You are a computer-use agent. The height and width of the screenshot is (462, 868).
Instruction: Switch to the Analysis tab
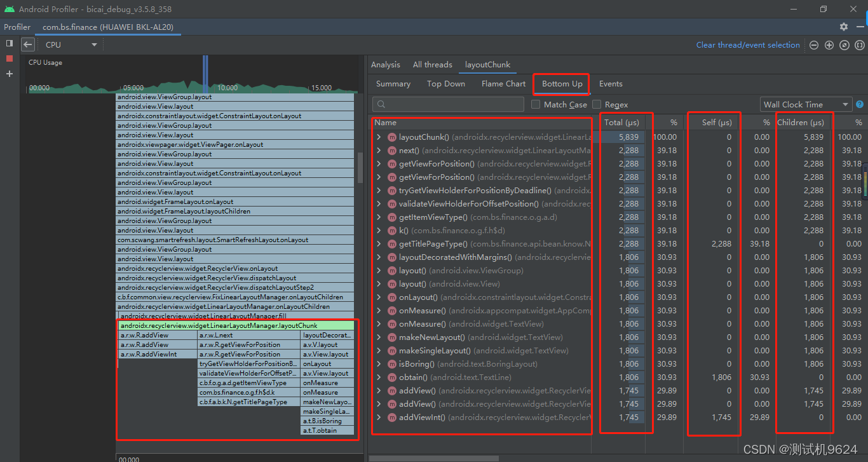[386, 65]
